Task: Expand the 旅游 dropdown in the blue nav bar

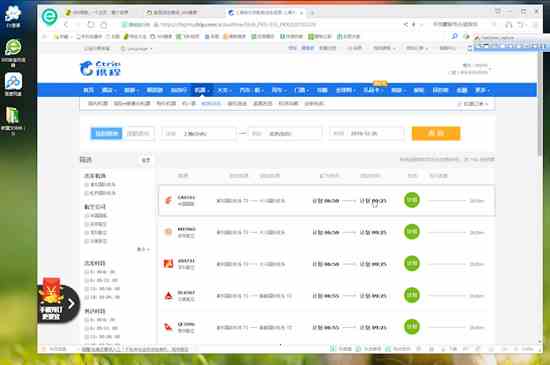Action: [132, 90]
